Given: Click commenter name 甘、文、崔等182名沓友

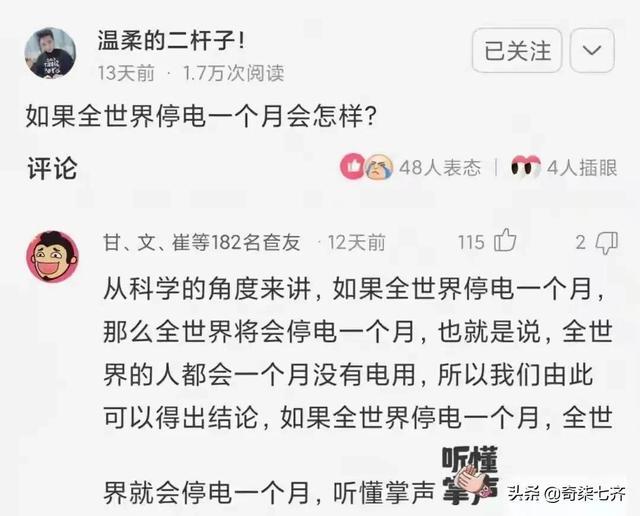Looking at the screenshot, I should tap(202, 242).
